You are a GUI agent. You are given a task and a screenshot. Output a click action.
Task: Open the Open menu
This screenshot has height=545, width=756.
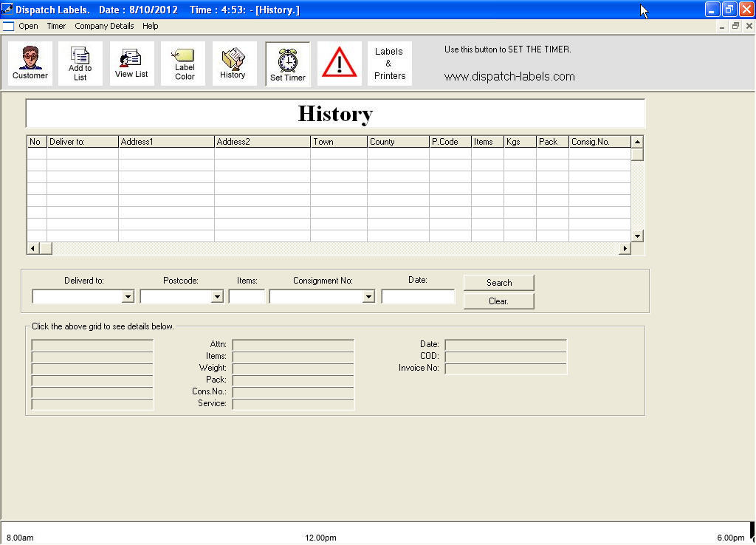pos(29,26)
